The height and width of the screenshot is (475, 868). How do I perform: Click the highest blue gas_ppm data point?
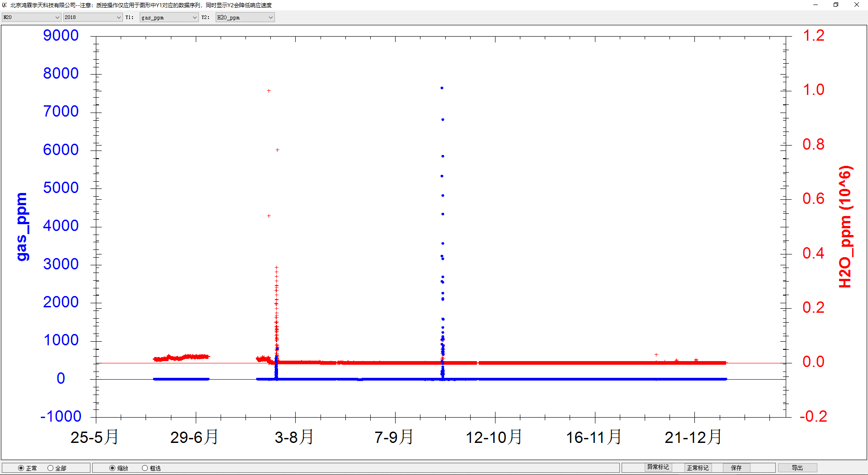(442, 88)
